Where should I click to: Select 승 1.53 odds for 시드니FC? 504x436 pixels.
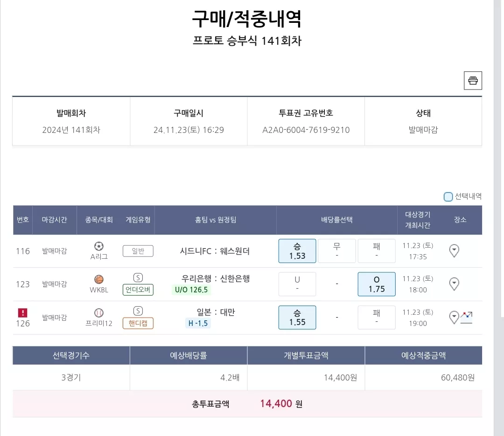(297, 251)
